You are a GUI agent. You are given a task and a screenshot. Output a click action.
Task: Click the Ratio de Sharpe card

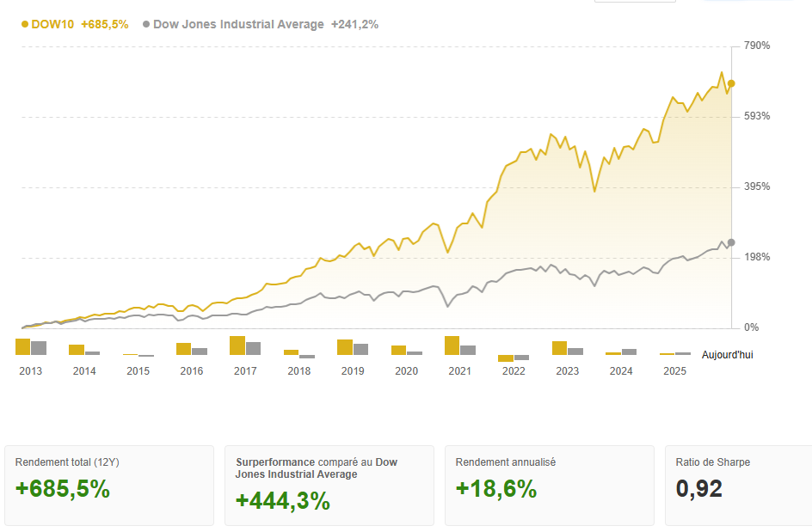[738, 485]
